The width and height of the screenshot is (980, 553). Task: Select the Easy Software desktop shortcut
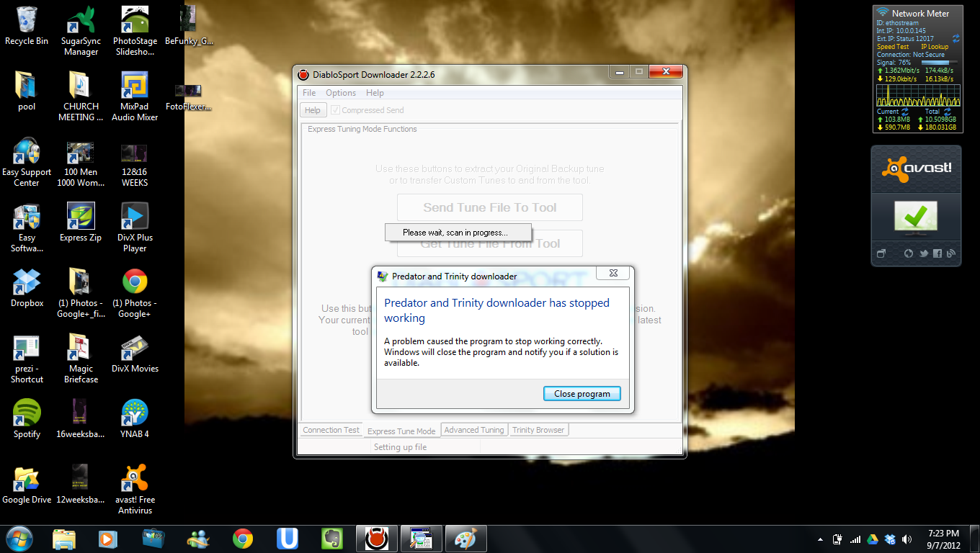27,228
